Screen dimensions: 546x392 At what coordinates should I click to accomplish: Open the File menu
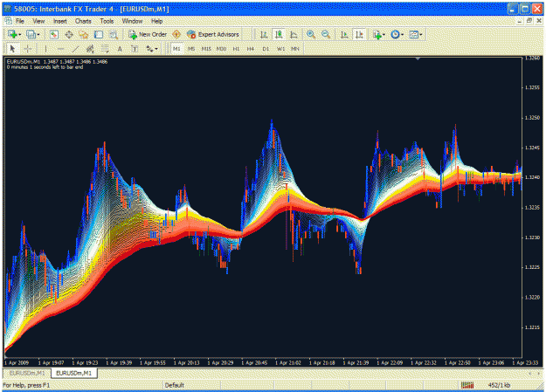pyautogui.click(x=20, y=21)
